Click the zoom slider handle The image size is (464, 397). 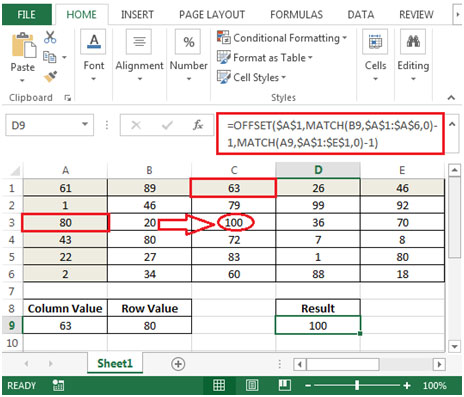click(x=357, y=385)
